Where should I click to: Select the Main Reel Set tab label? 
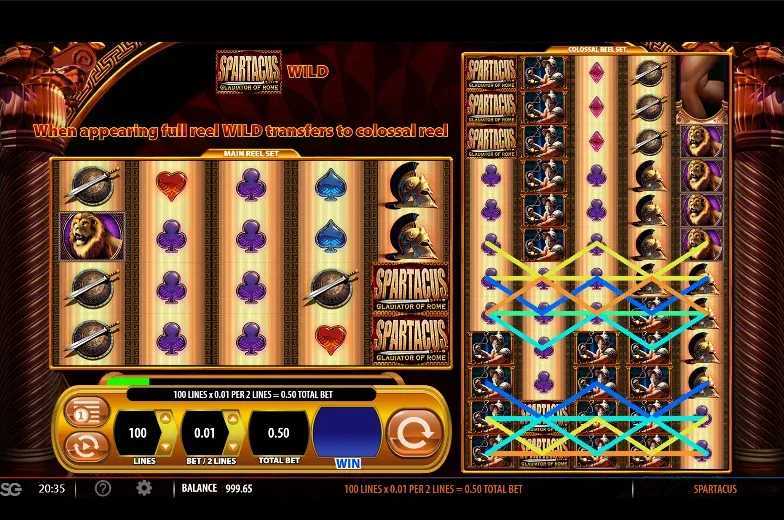(x=251, y=154)
